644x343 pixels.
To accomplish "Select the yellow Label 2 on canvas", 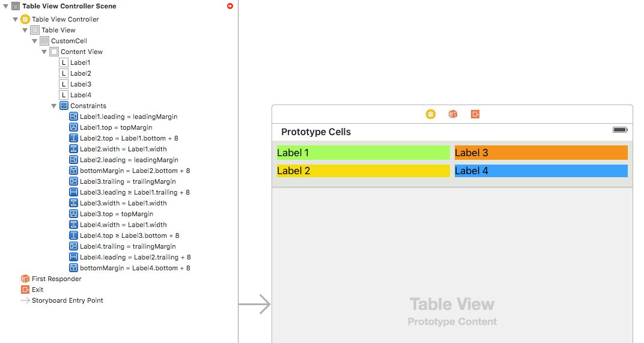I will (x=363, y=171).
